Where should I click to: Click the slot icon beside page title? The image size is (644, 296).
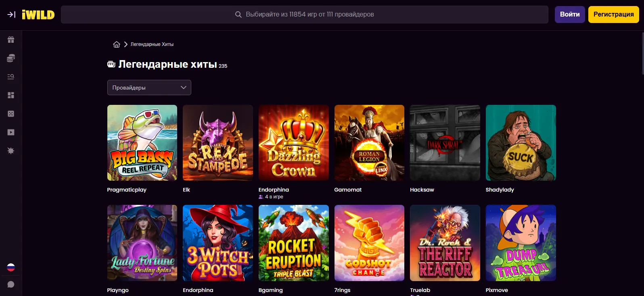pyautogui.click(x=111, y=64)
